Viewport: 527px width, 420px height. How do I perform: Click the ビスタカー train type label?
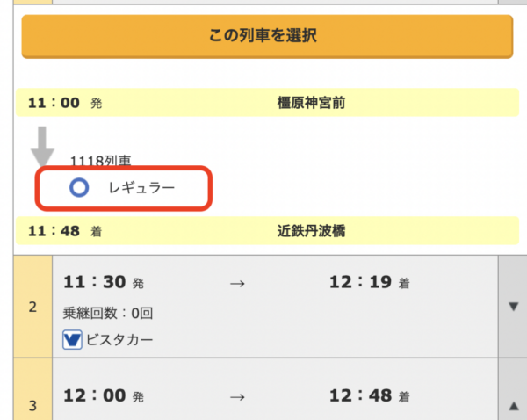click(119, 339)
